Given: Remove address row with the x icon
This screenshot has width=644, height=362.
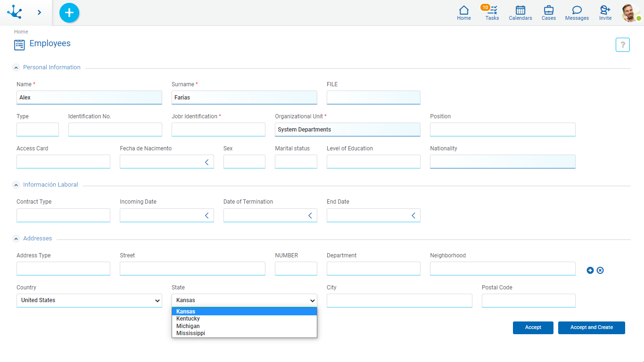Looking at the screenshot, I should [600, 270].
